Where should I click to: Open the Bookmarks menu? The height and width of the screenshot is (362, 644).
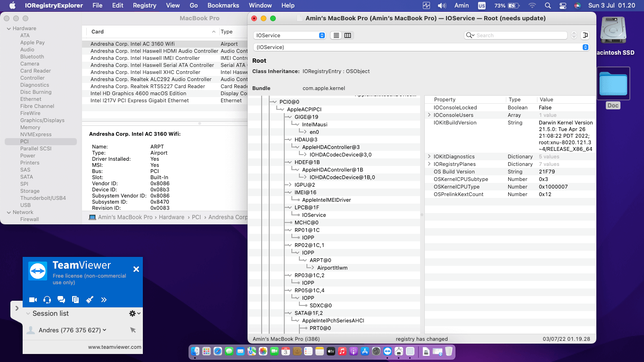click(x=223, y=6)
